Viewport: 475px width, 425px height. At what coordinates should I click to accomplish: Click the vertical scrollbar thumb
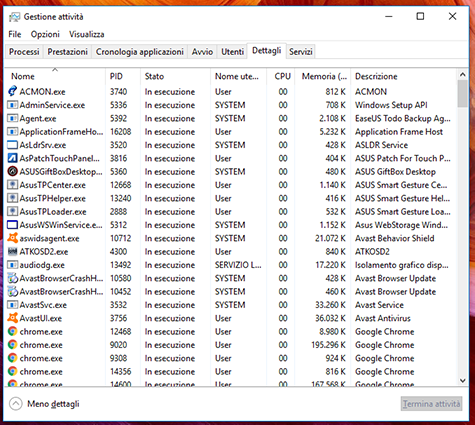(462, 94)
